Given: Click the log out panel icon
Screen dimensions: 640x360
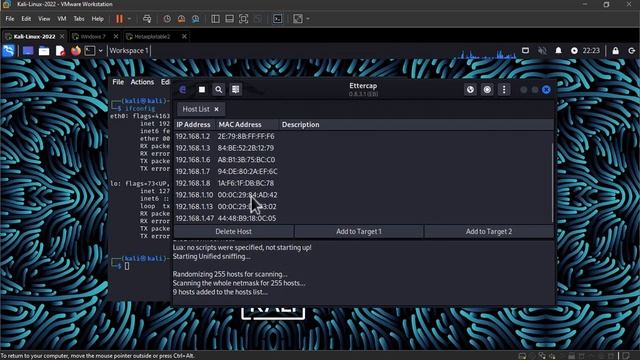Looking at the screenshot, I should pyautogui.click(x=632, y=51).
